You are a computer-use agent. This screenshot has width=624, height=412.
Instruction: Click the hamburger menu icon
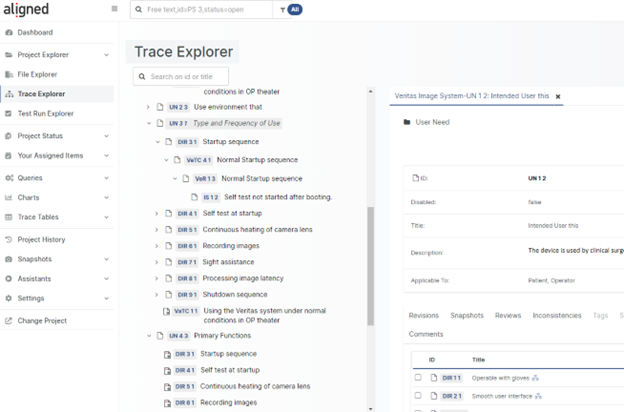[114, 9]
